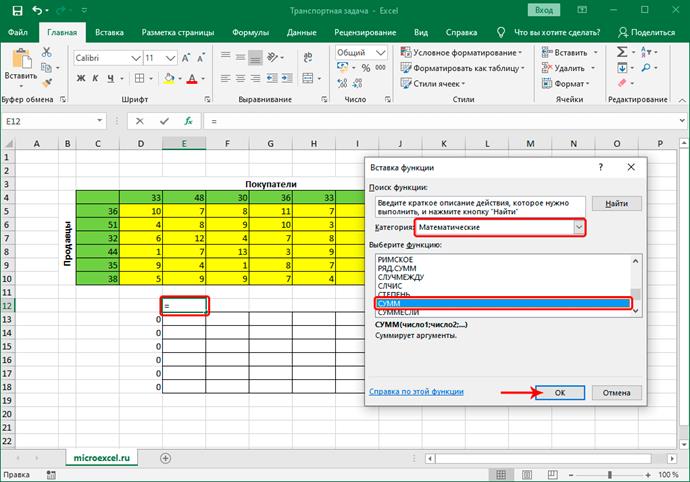The height and width of the screenshot is (482, 690).
Task: Toggle underline formatting (Ч)
Action: [x=110, y=78]
